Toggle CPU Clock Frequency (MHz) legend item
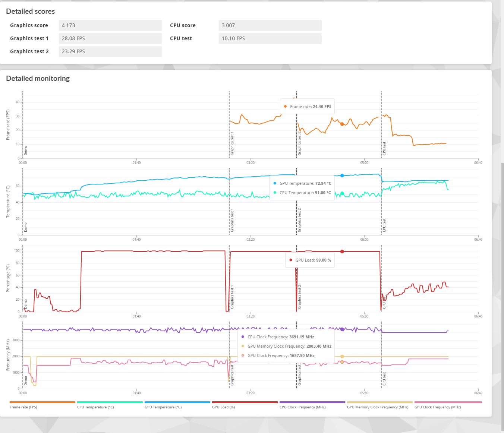Screen dimensions: 504x433 [x=312, y=405]
